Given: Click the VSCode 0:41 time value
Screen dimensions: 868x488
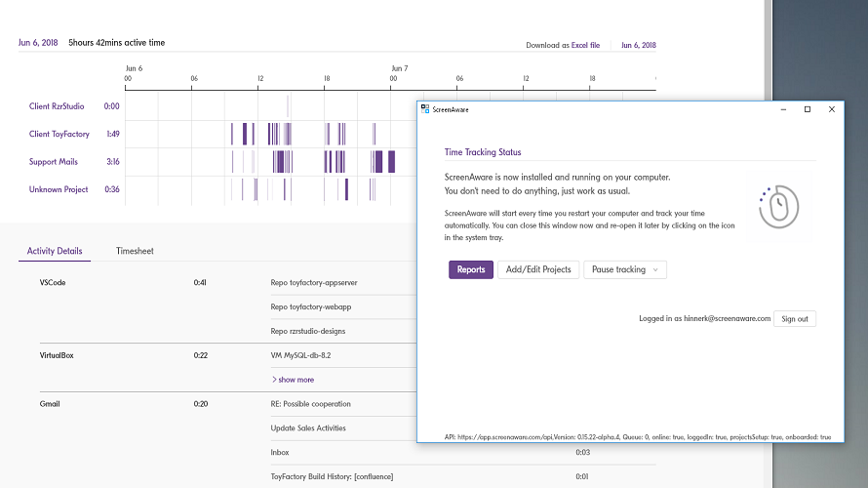Looking at the screenshot, I should click(x=200, y=282).
